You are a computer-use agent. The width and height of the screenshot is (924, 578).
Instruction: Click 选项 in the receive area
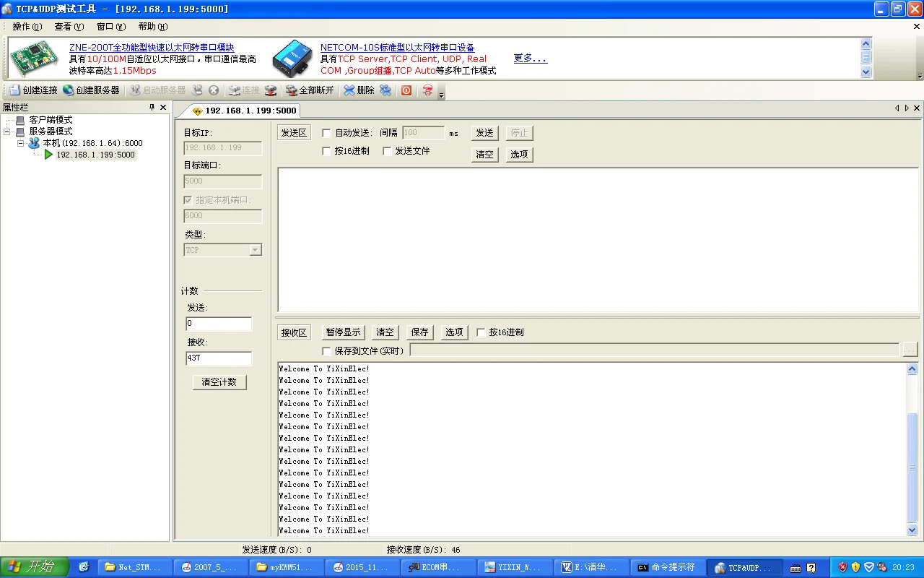(455, 332)
